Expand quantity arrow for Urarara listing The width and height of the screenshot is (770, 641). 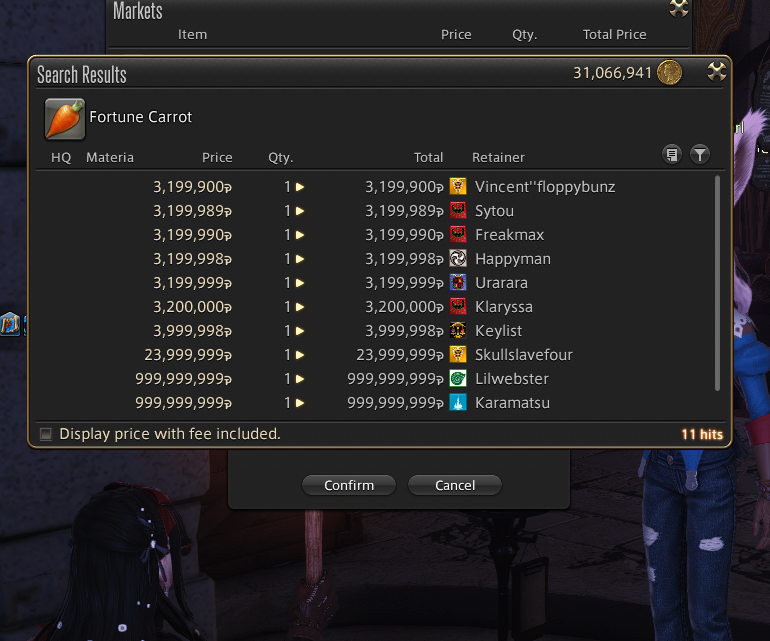(300, 283)
